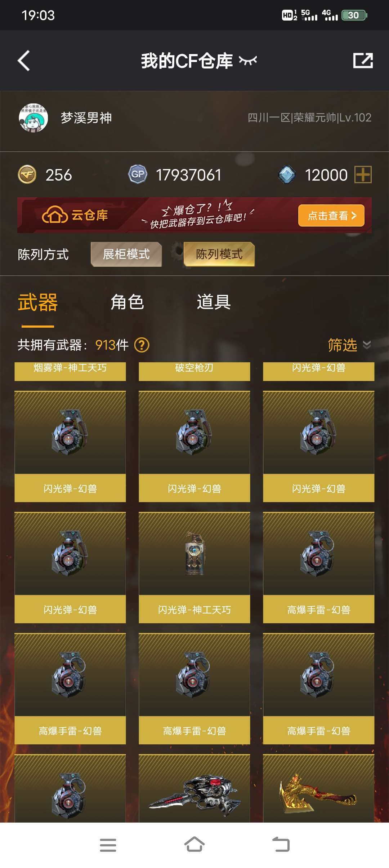This screenshot has width=389, height=868.
Task: Switch to the 角色 tab
Action: (x=127, y=302)
